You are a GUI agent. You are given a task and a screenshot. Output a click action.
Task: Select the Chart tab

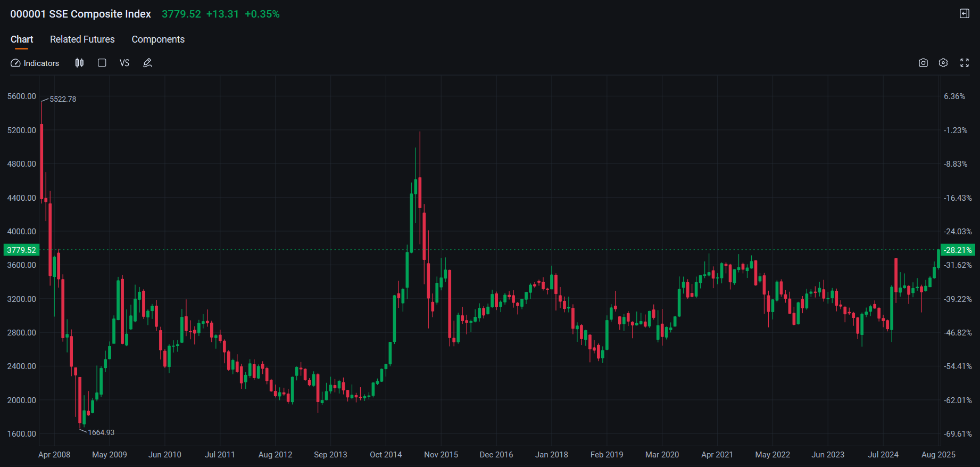[22, 39]
